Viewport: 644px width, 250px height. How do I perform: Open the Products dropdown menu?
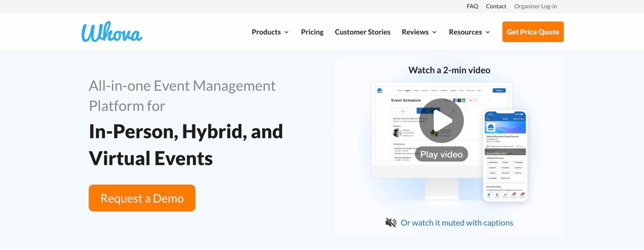click(270, 32)
